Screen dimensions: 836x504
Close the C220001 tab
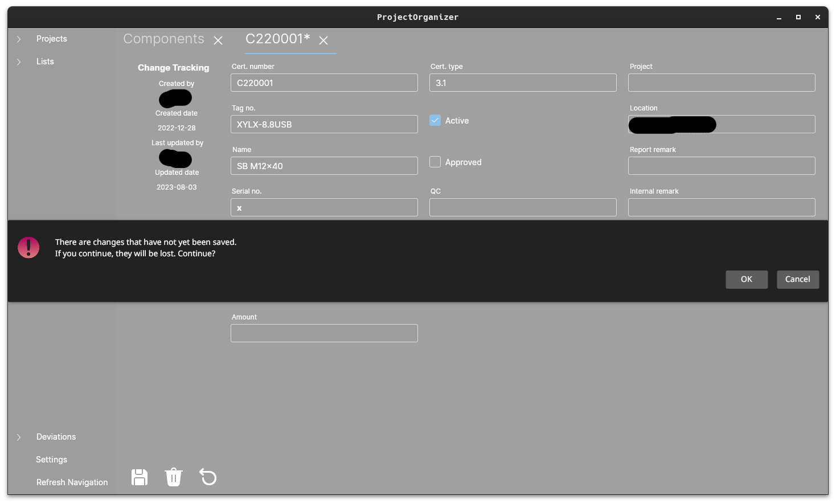tap(323, 41)
